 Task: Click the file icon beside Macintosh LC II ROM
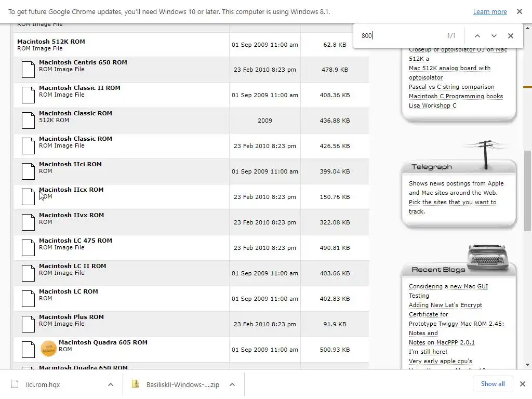28,273
